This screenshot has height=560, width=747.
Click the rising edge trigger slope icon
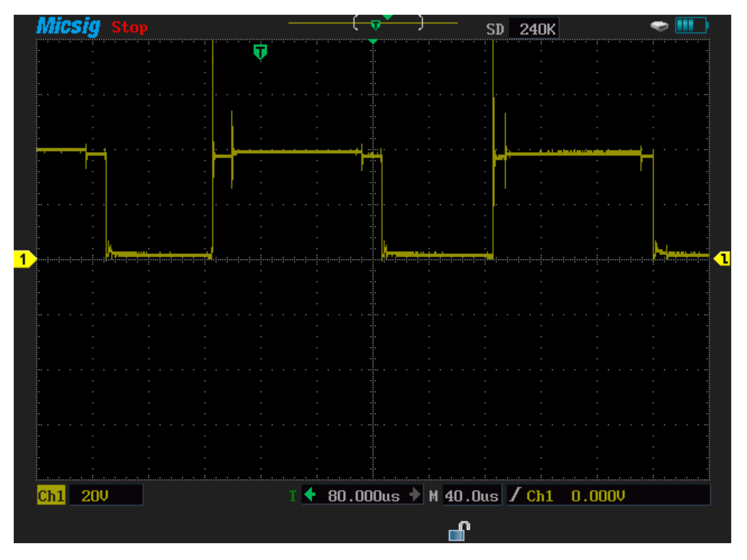(x=515, y=495)
